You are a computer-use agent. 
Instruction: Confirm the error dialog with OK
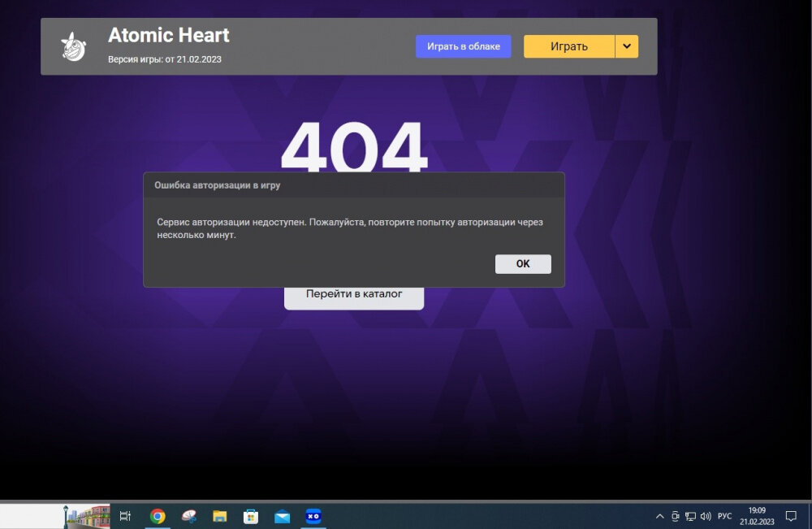(x=523, y=264)
